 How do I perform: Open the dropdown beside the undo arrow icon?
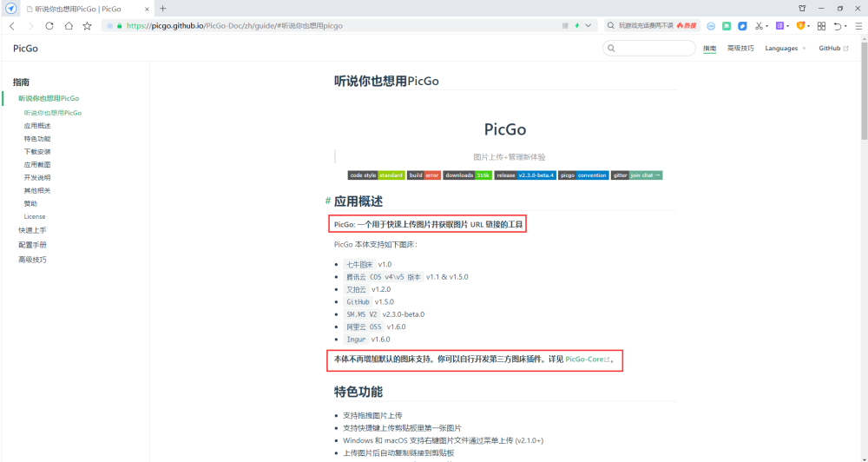tap(845, 27)
